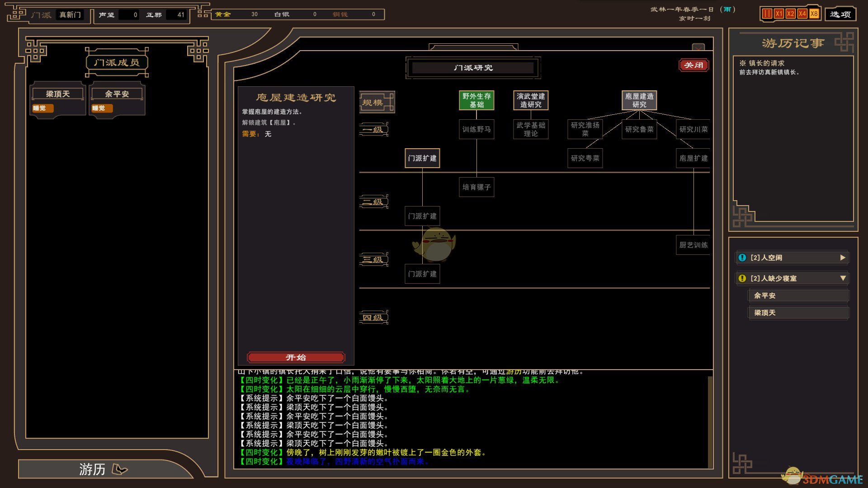Click the 黄金 gold resource counter
The height and width of the screenshot is (488, 868).
pyautogui.click(x=237, y=14)
